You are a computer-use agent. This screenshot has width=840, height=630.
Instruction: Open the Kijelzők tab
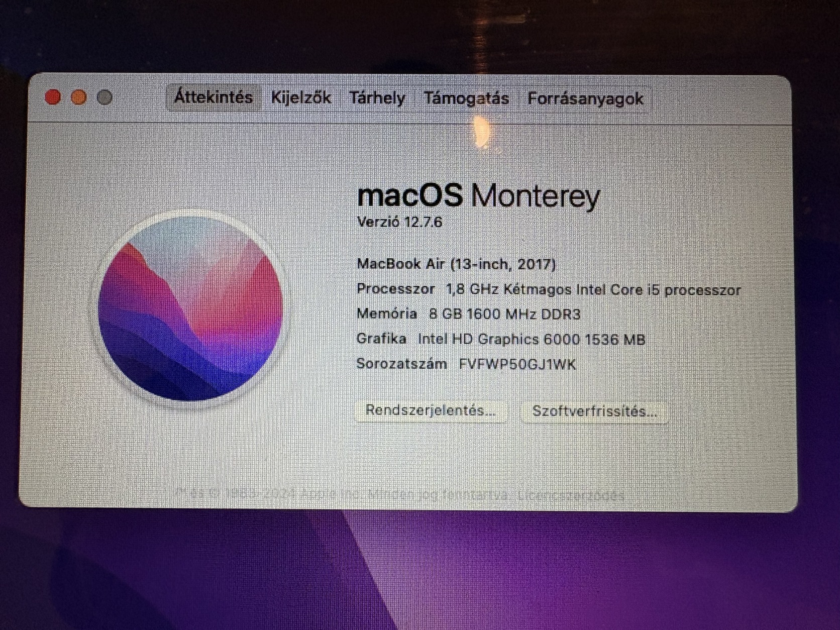(301, 97)
